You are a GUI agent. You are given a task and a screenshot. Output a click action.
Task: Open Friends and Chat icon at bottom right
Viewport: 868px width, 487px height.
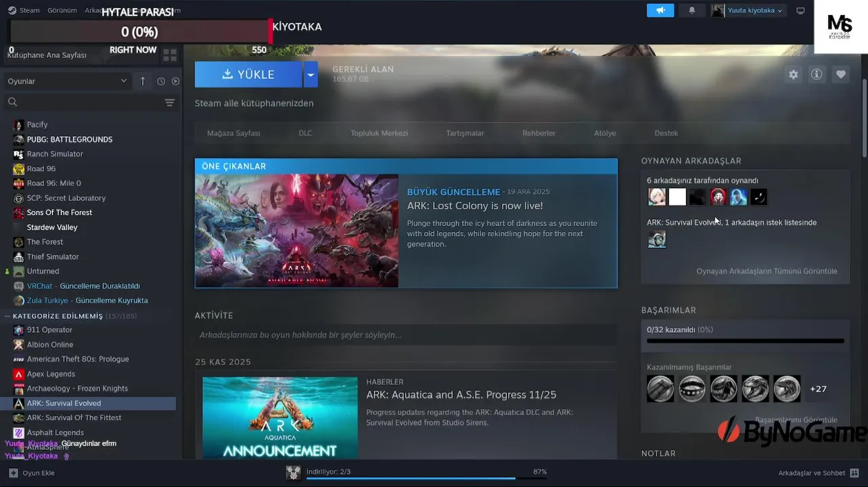pyautogui.click(x=854, y=473)
